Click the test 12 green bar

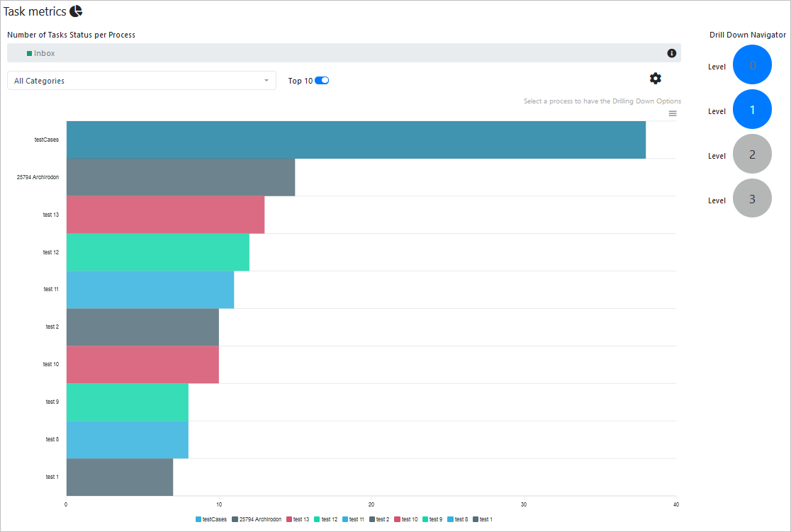click(157, 252)
